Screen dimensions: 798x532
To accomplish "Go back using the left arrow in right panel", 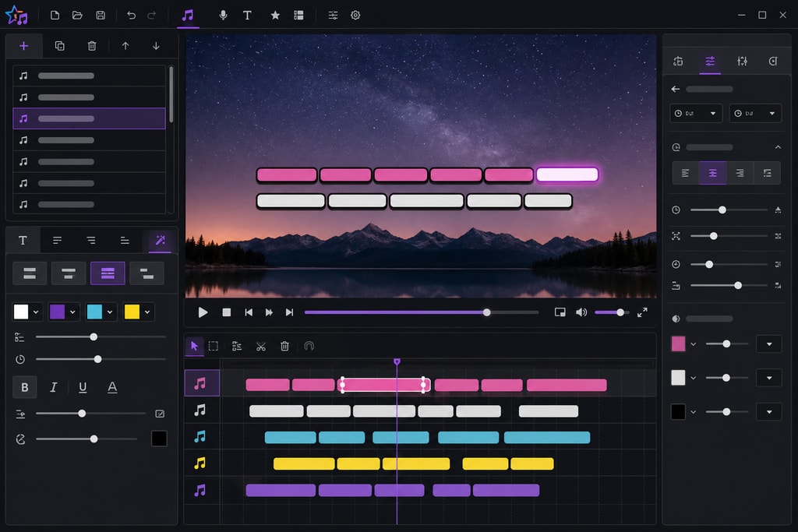I will 676,89.
